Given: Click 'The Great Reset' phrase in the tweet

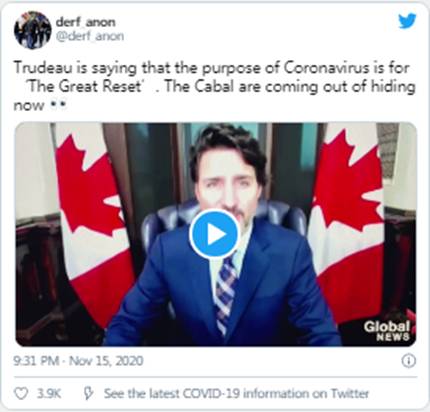Looking at the screenshot, I should pyautogui.click(x=86, y=87).
